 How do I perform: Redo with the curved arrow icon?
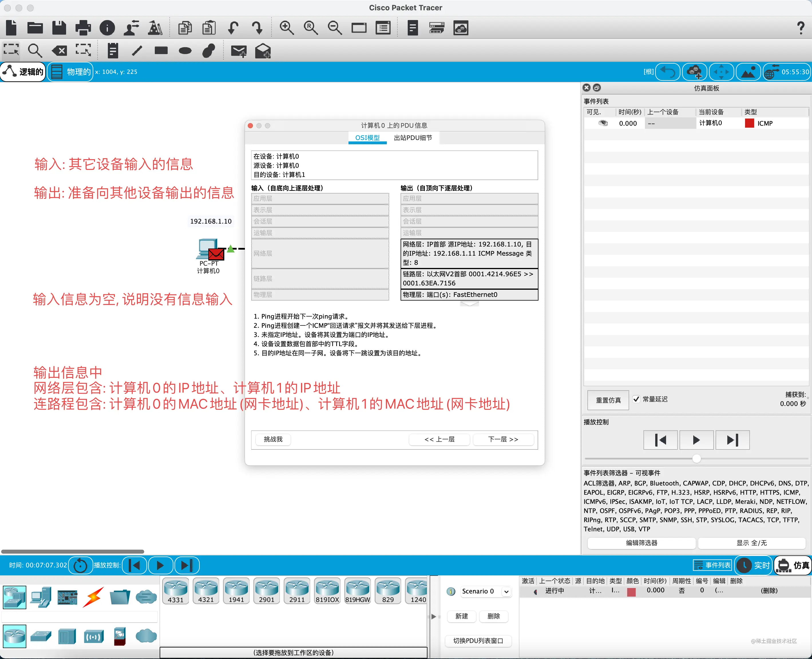[x=257, y=28]
